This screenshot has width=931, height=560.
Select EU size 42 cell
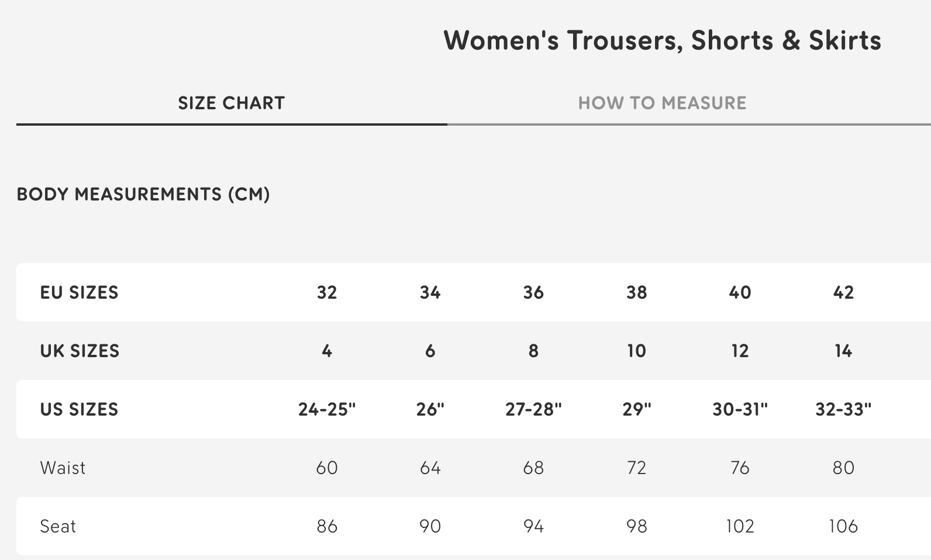(843, 292)
